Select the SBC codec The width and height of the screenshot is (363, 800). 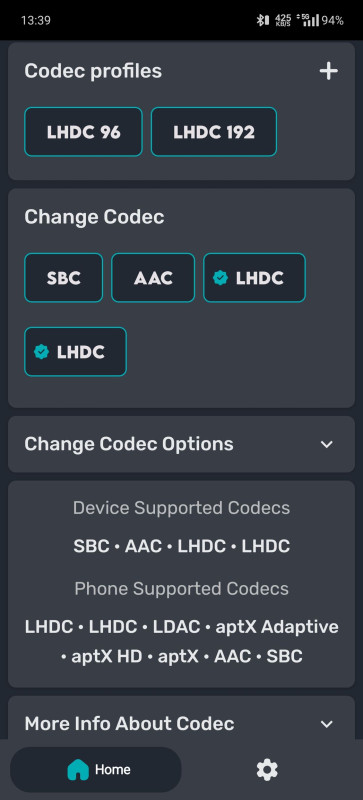[63, 278]
